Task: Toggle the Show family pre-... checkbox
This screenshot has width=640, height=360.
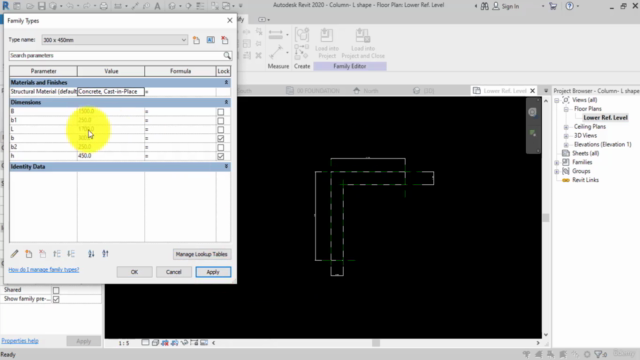Action: (56, 299)
